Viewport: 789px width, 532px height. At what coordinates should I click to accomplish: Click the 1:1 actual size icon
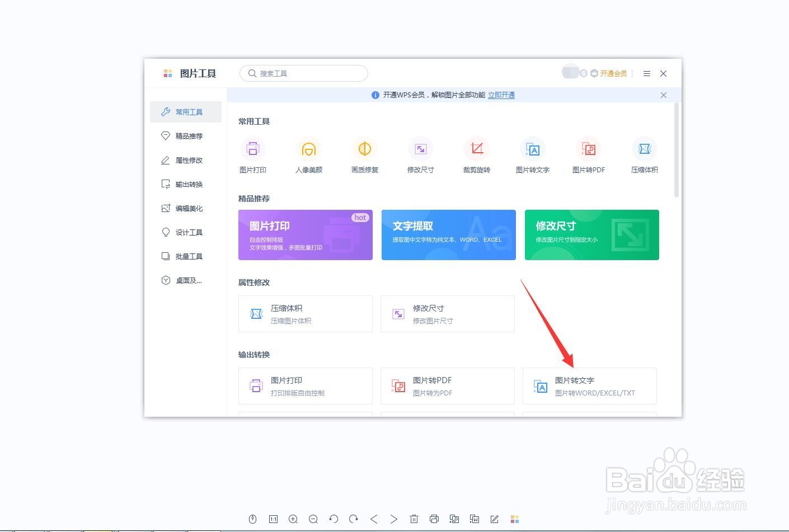point(273,519)
